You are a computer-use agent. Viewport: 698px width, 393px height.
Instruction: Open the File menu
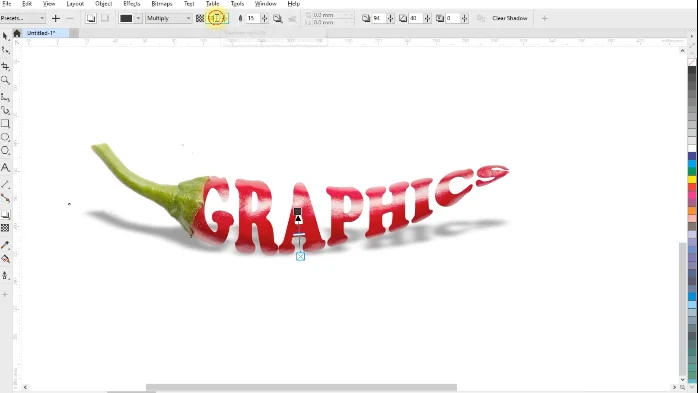point(7,4)
